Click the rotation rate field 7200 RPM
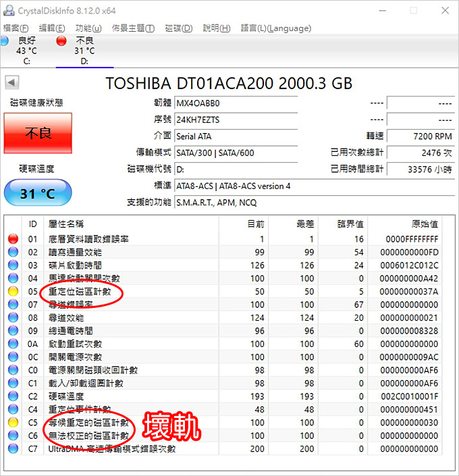 click(421, 136)
